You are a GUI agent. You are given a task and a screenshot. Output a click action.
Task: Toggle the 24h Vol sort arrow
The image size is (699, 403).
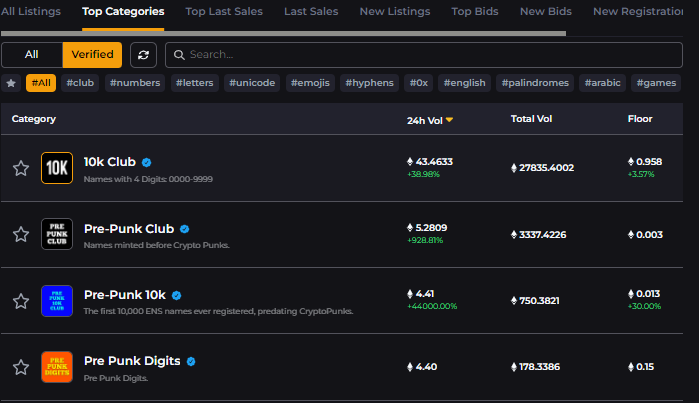point(449,120)
